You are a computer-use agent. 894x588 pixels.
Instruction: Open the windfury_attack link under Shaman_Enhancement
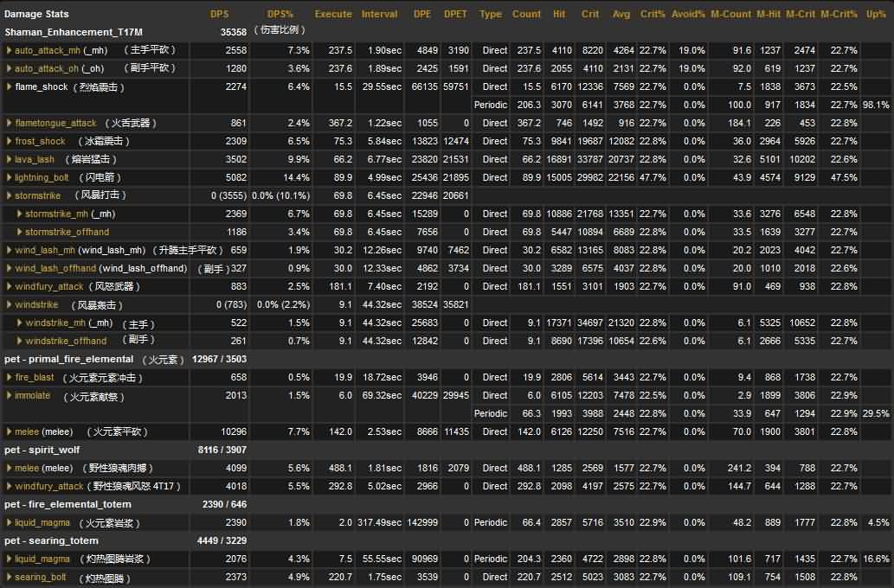[49, 286]
